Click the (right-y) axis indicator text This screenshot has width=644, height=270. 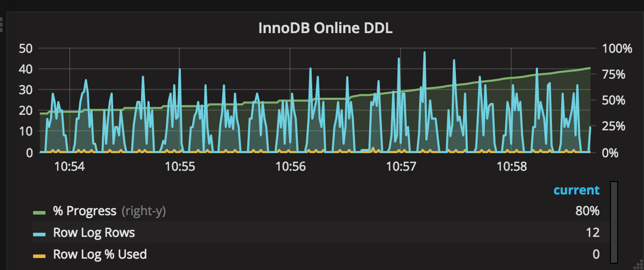(x=144, y=211)
